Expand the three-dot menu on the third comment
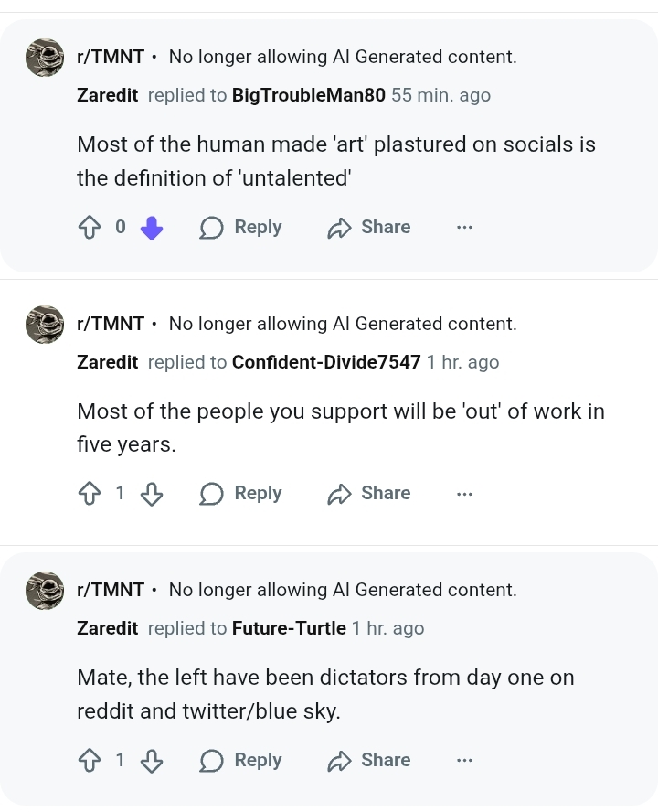Screen dimensions: 658x812 464,760
